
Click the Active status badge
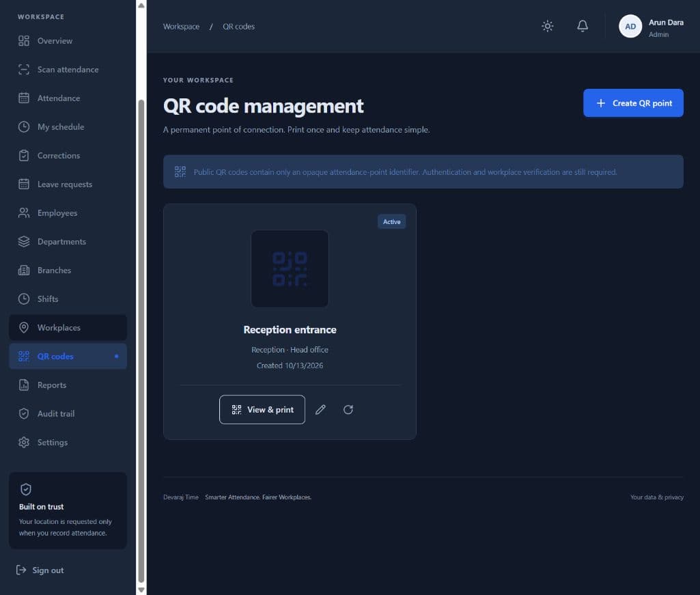[391, 221]
